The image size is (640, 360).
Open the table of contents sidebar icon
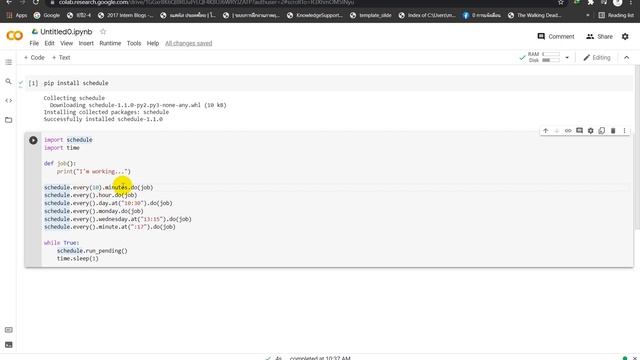[x=9, y=62]
